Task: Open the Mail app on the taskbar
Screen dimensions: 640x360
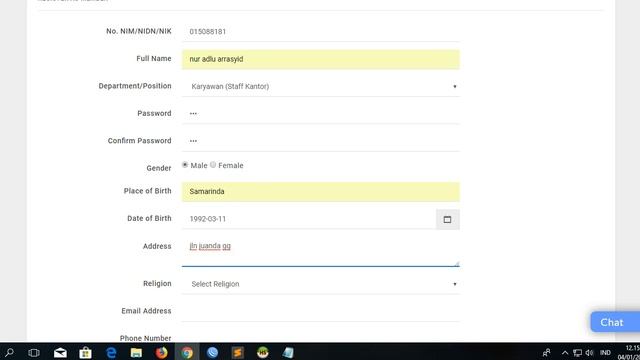Action: pyautogui.click(x=60, y=352)
